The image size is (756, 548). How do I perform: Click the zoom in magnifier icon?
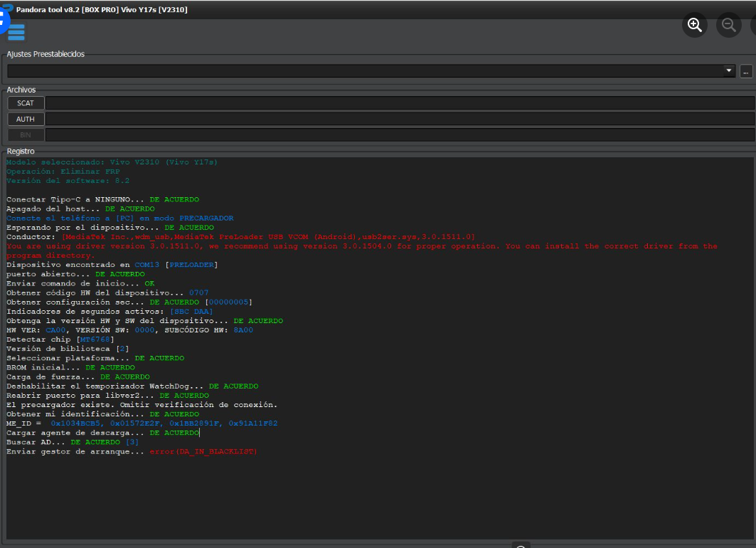695,25
